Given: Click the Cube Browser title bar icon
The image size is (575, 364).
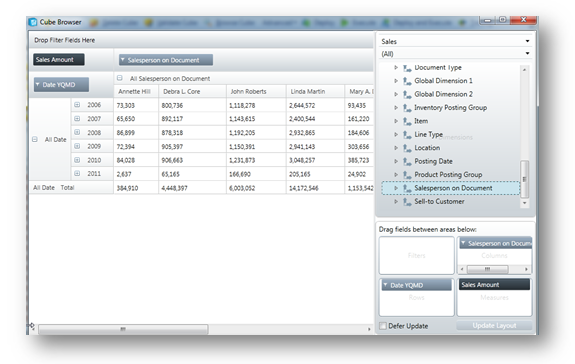Looking at the screenshot, I should click(33, 22).
